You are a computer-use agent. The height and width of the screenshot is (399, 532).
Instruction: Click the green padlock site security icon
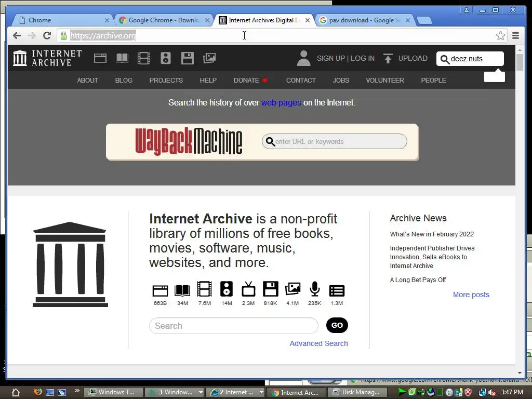(63, 36)
